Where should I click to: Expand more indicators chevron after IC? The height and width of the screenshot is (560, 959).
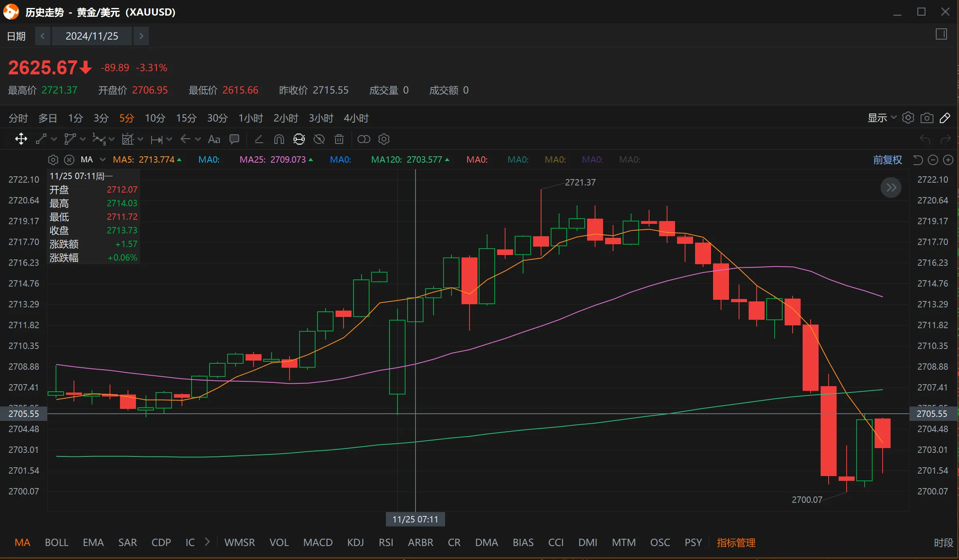207,542
